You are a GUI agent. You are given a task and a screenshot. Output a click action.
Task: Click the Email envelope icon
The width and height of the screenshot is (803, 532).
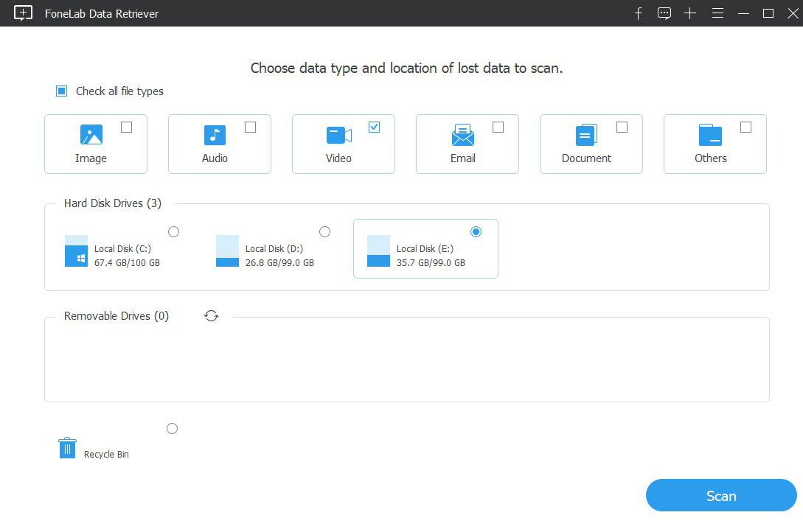[x=463, y=135]
